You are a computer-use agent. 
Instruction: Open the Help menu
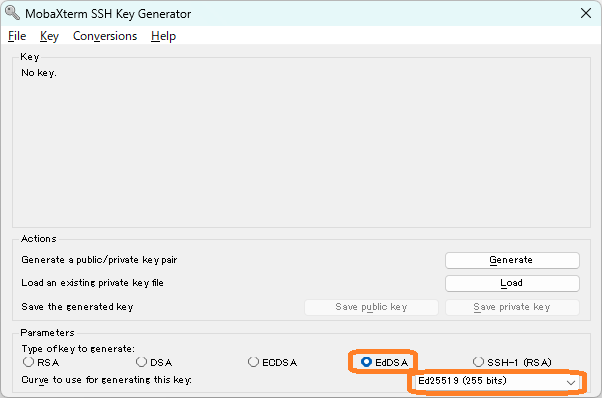[163, 36]
